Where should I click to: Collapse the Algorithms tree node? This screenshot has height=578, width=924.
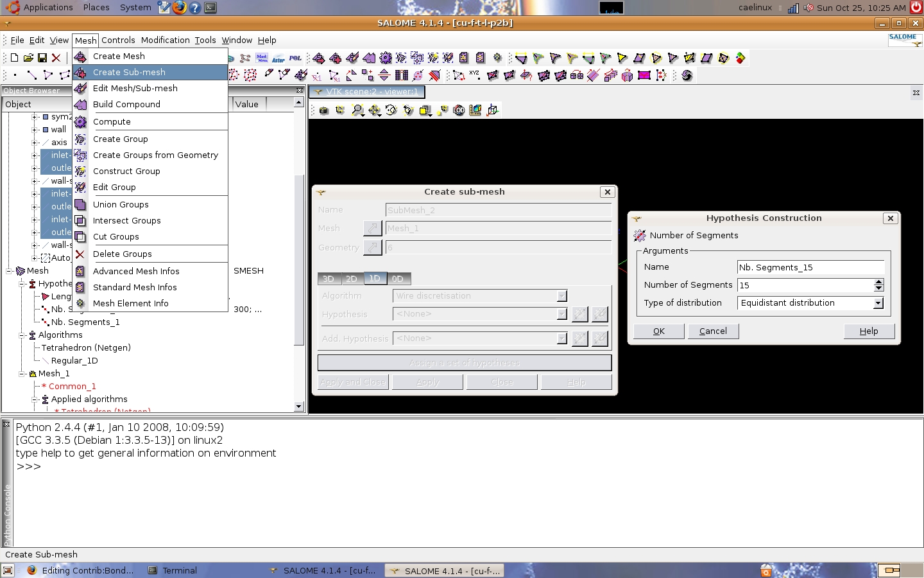22,335
